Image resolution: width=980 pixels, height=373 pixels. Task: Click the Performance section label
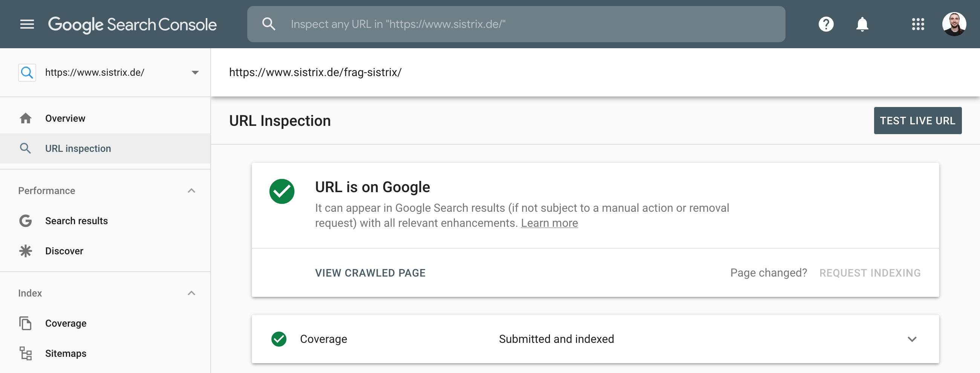[x=47, y=191]
